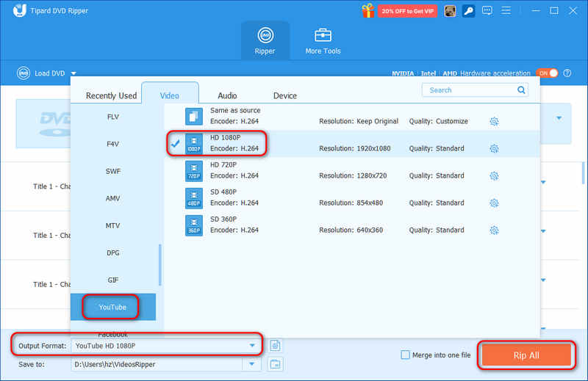Screen dimensions: 588x381
Task: Expand the Load DVD dropdown arrow
Action: (74, 73)
